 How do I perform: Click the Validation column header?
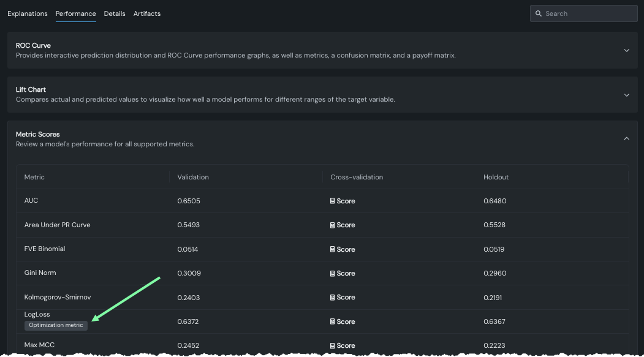193,177
